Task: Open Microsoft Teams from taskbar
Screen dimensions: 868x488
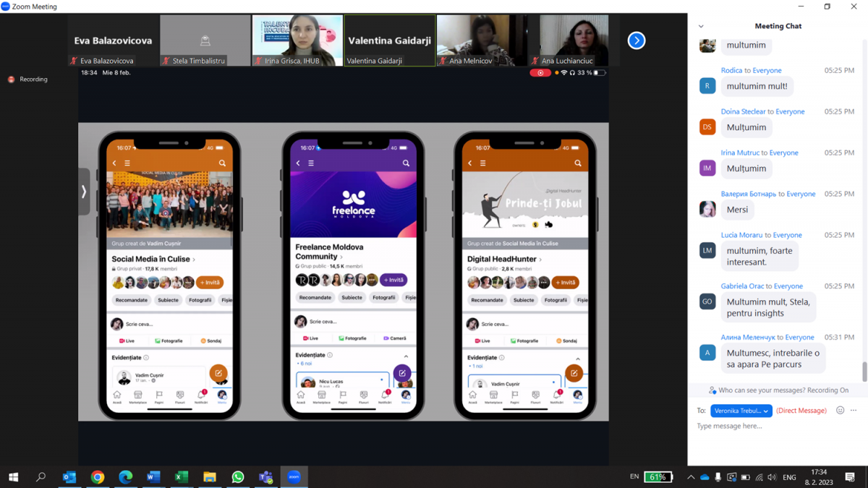Action: coord(266,477)
